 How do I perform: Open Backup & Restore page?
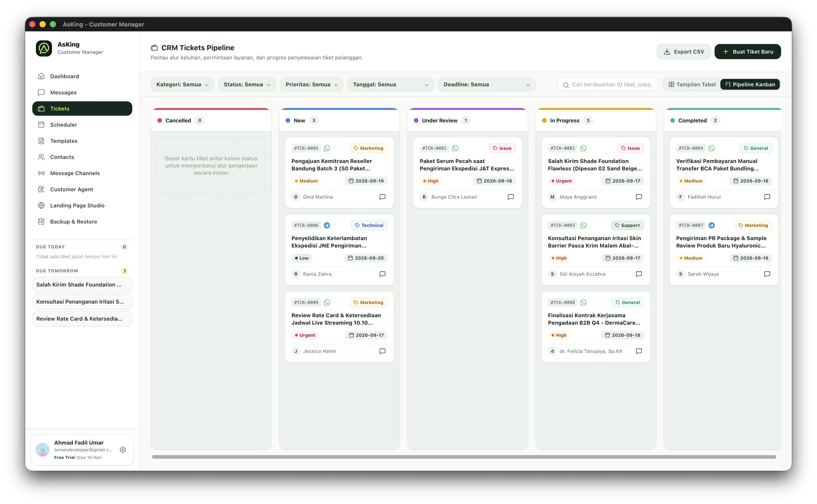[x=82, y=222]
